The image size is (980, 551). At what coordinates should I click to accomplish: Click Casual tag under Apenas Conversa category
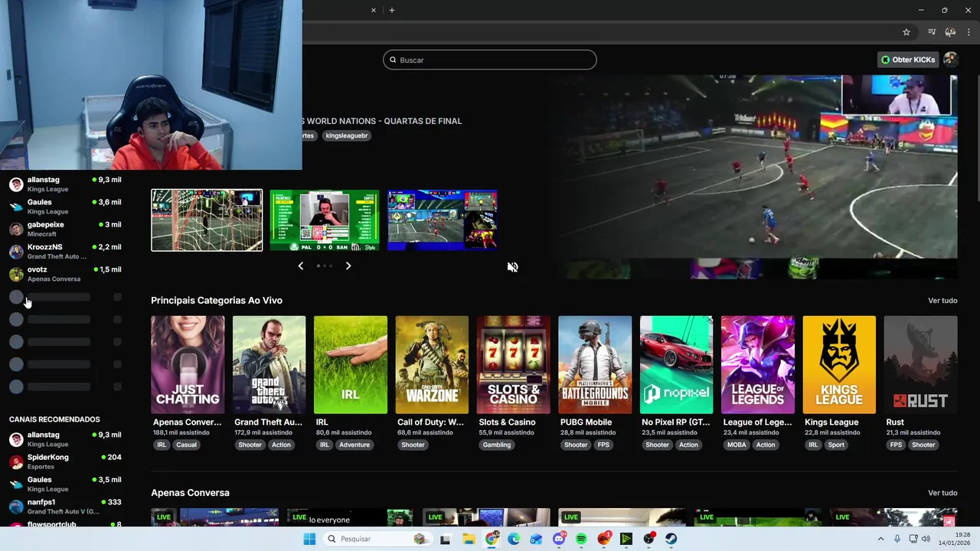[187, 445]
